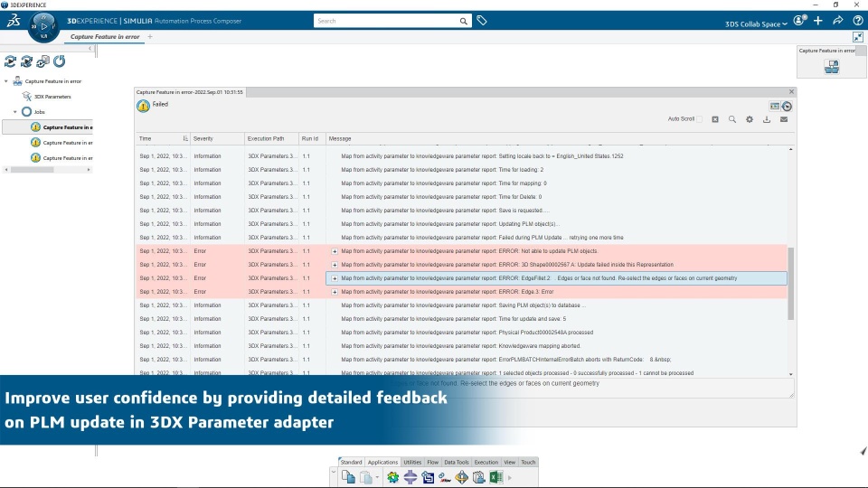This screenshot has height=488, width=868.
Task: Select the second Capture Feature job
Action: (62, 143)
